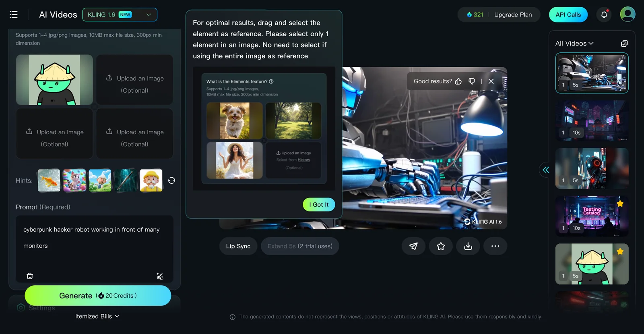Viewport: 644px width, 334px height.
Task: Collapse the side panel with double-chevron
Action: 546,170
